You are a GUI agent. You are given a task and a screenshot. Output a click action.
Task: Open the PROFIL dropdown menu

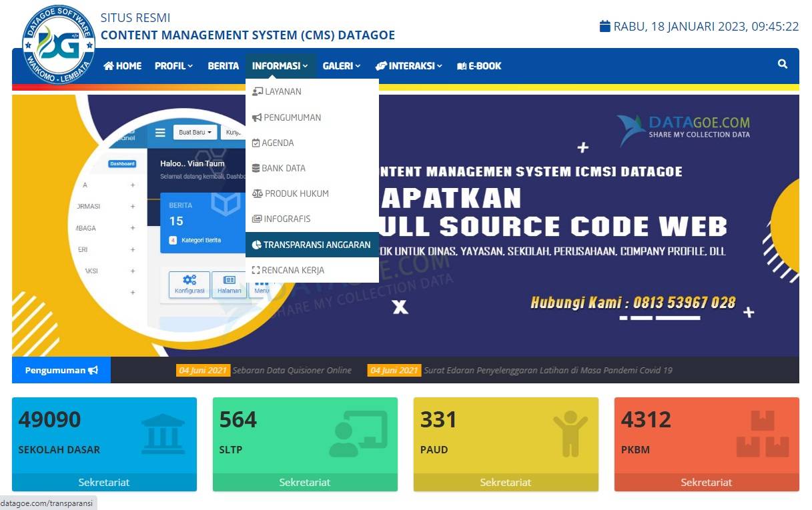(173, 66)
